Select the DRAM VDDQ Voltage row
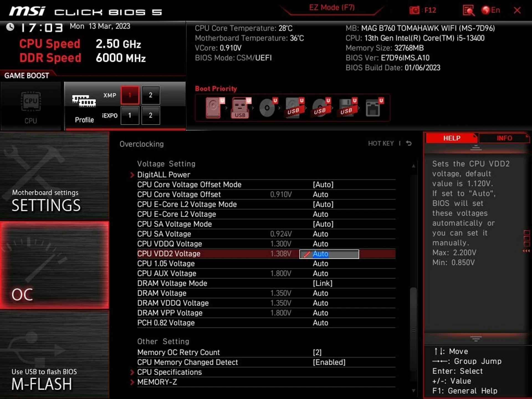The width and height of the screenshot is (532, 399). point(266,303)
